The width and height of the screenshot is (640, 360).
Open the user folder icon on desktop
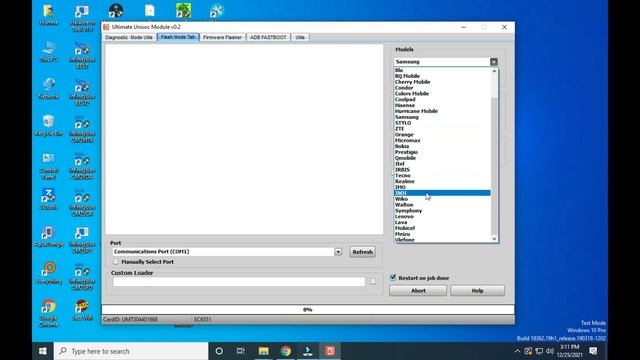(x=49, y=14)
